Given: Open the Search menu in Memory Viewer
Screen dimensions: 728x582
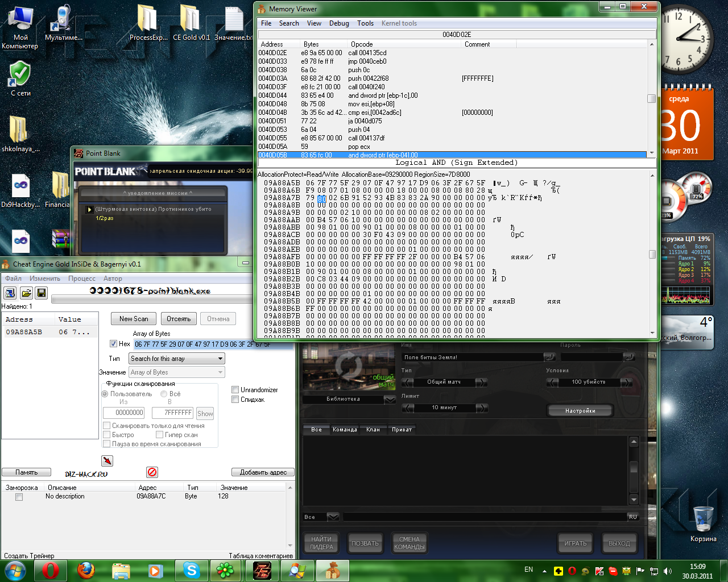Looking at the screenshot, I should [289, 23].
